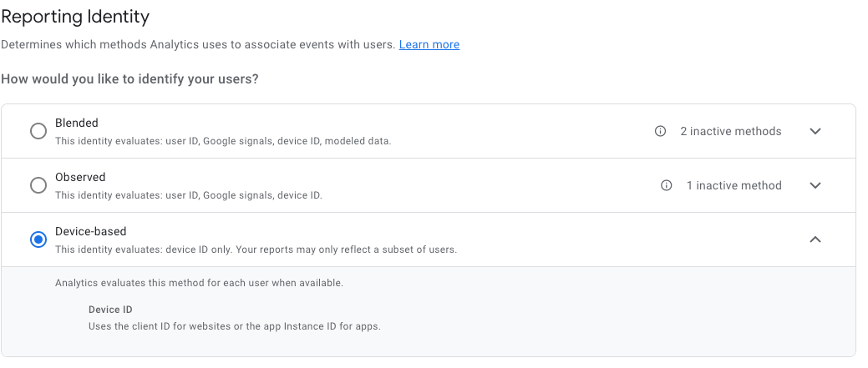The height and width of the screenshot is (368, 868).
Task: Click the "1 inactive method" label
Action: [x=733, y=185]
